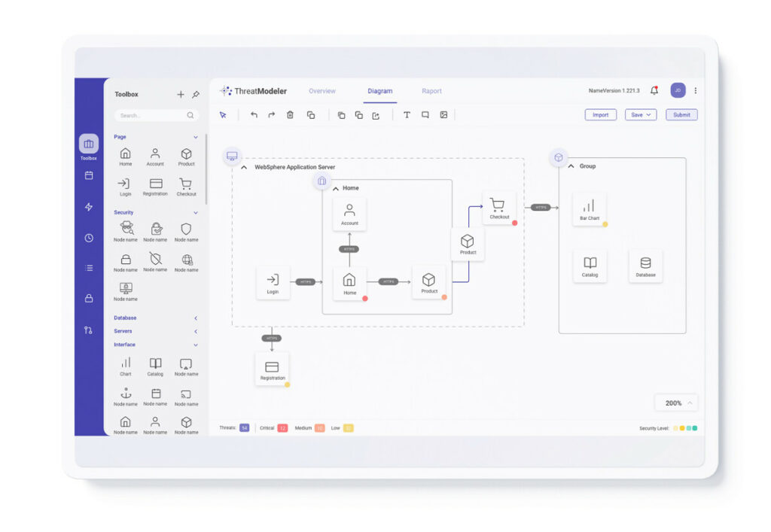Image resolution: width=771 pixels, height=532 pixels.
Task: Select the Checkout node on canvas
Action: click(x=499, y=208)
